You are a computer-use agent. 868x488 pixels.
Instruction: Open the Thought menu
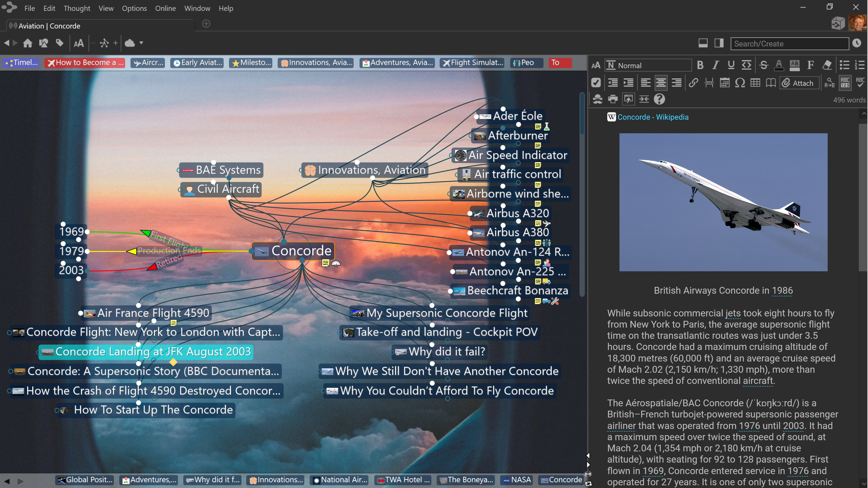click(77, 8)
